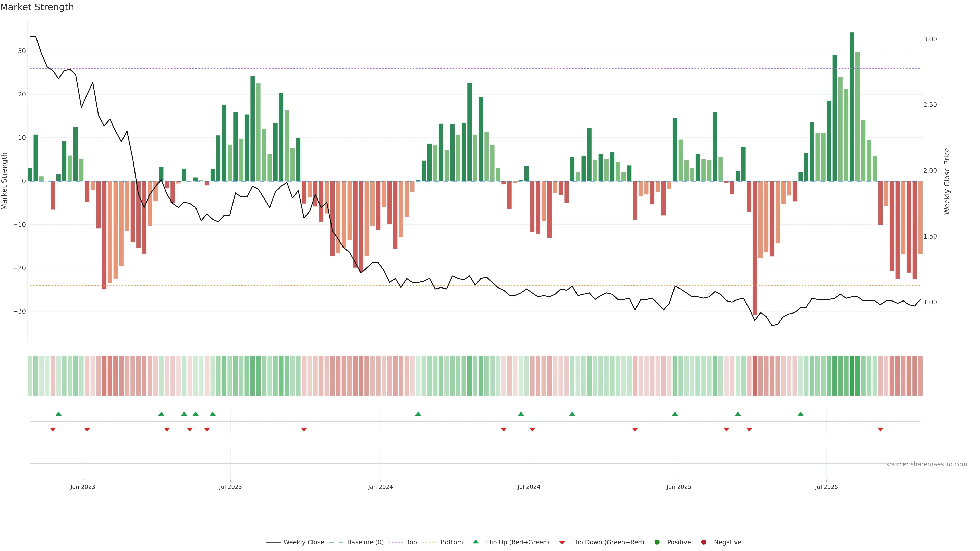Click the Bottom legend line swatch
The image size is (980, 551).
click(x=430, y=542)
